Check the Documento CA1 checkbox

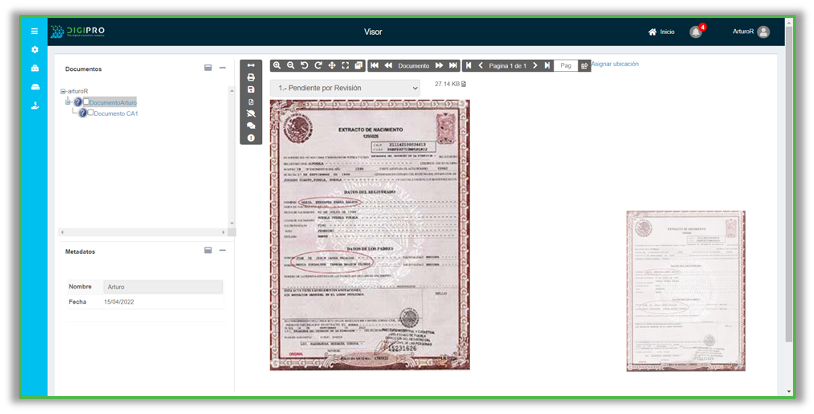click(90, 113)
